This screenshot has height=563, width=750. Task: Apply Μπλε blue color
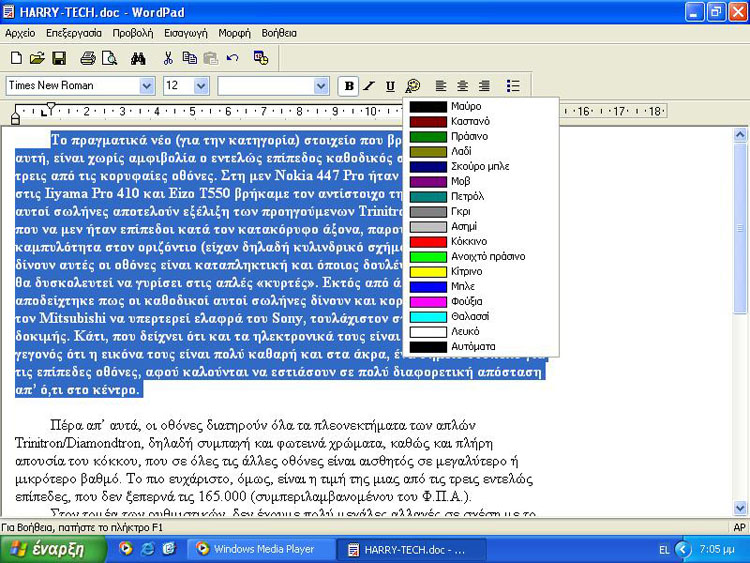coord(481,286)
